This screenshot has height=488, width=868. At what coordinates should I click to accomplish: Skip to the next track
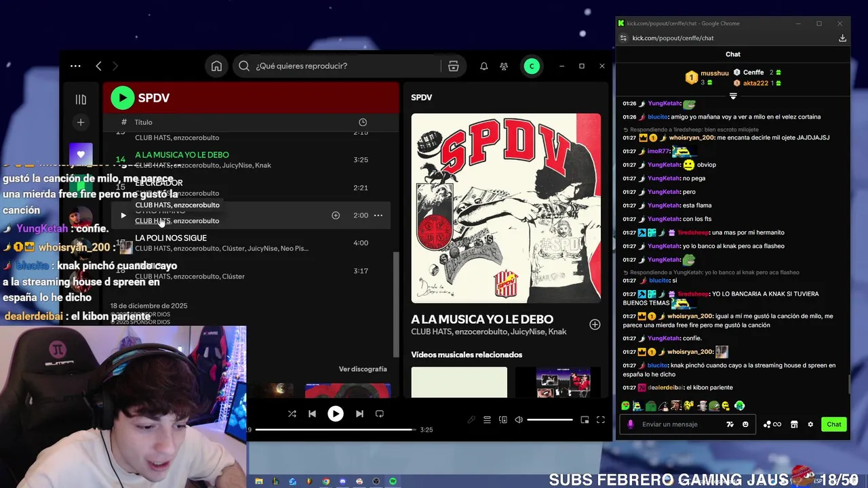pyautogui.click(x=359, y=413)
